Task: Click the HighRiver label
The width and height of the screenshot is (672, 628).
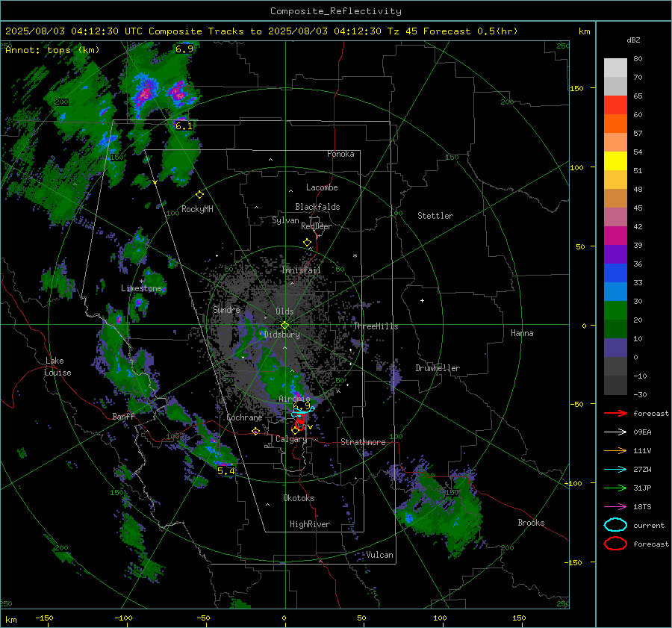Action: [309, 524]
